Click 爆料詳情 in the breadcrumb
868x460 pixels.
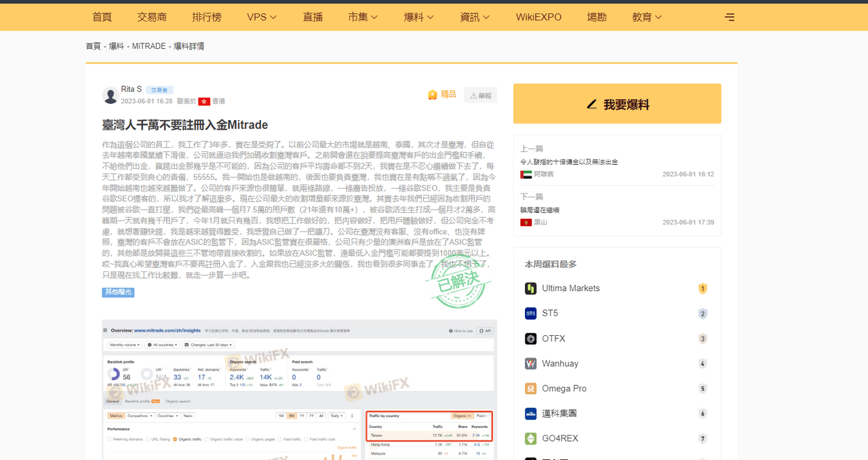(189, 46)
